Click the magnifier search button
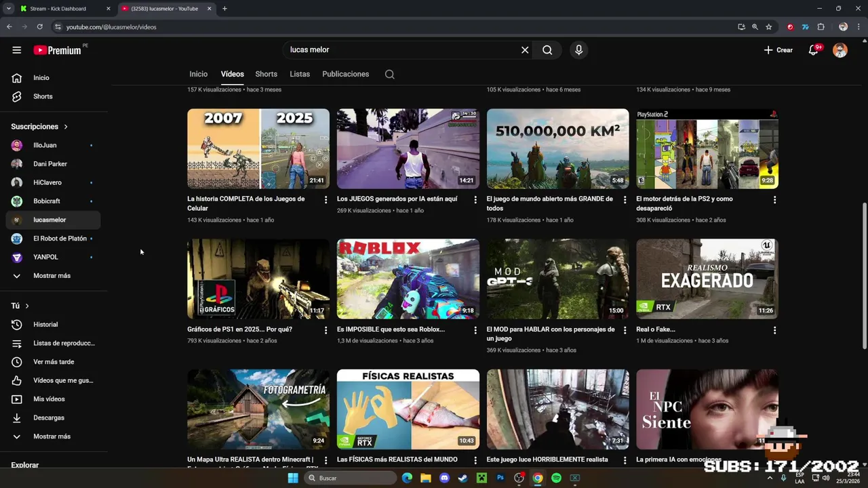The image size is (868, 488). coord(547,50)
